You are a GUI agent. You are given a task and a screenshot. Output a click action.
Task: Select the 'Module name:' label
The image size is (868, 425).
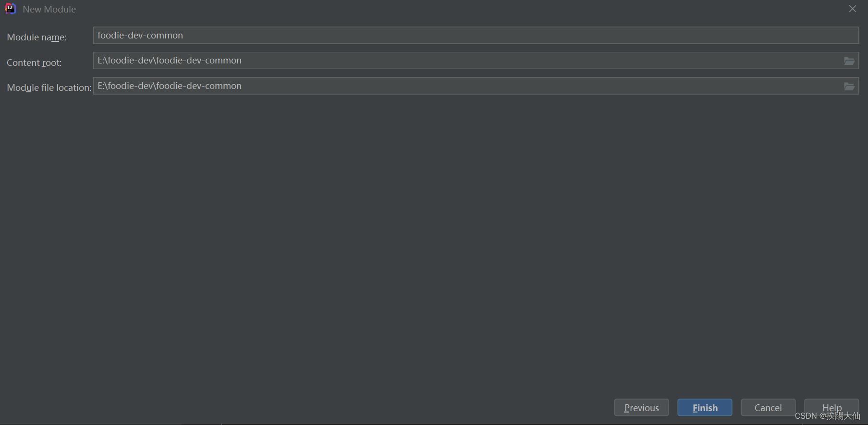37,37
